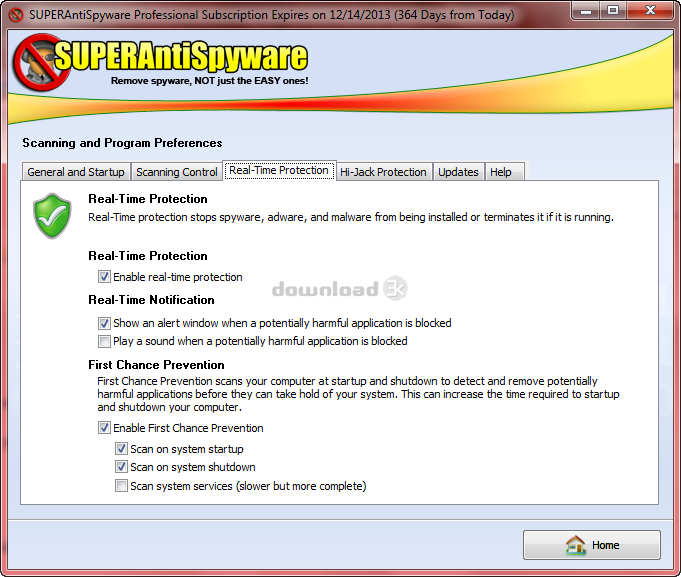The width and height of the screenshot is (681, 577).
Task: Uncheck Show an alert window checkbox
Action: (x=104, y=323)
